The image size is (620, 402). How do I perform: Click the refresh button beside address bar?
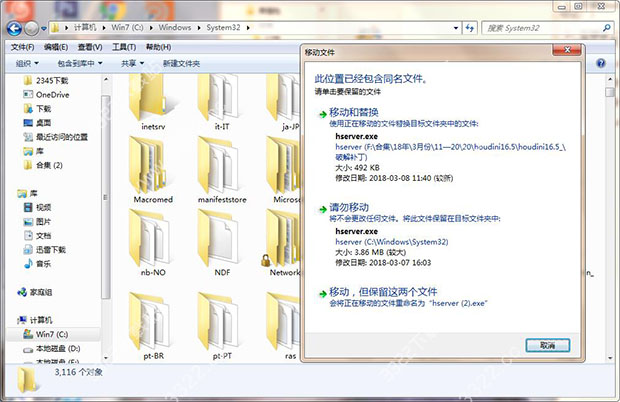coord(470,28)
